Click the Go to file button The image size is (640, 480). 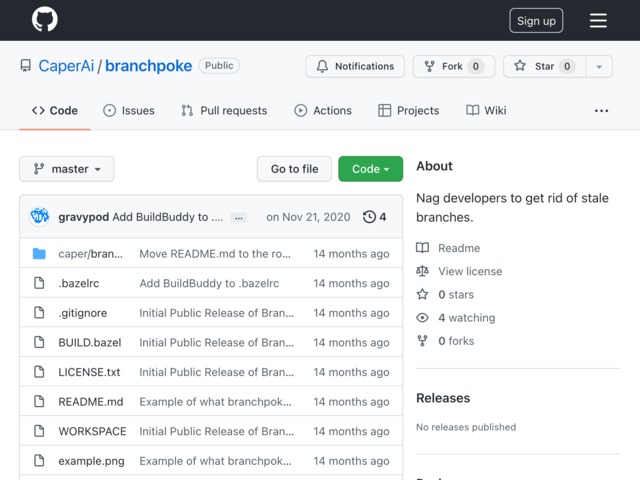(294, 169)
